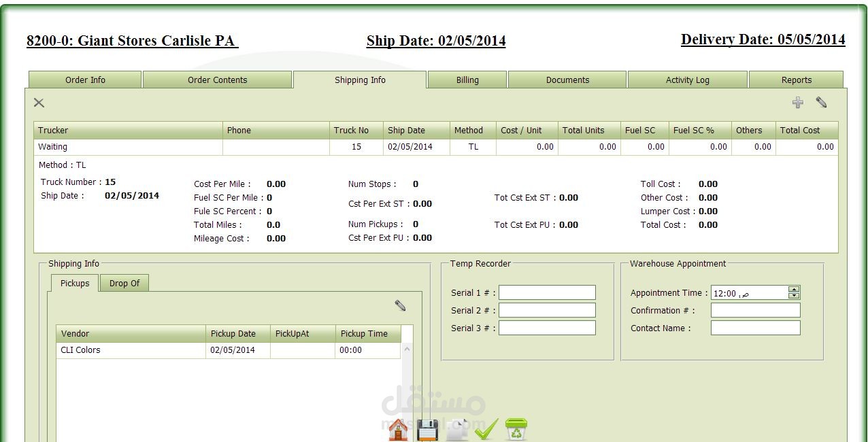Click the Contact Name input field
The image size is (868, 442).
[756, 328]
